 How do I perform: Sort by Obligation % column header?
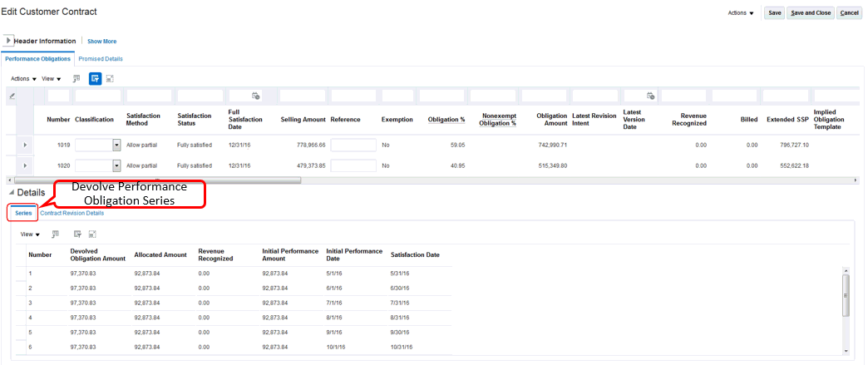(446, 120)
